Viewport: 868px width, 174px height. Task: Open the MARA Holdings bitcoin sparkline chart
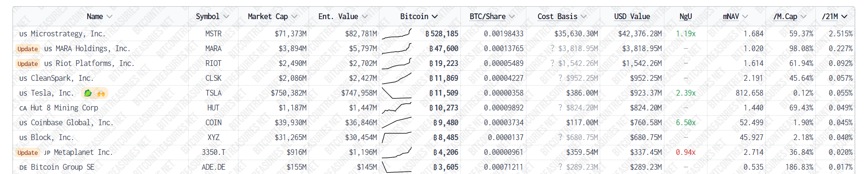[x=397, y=48]
